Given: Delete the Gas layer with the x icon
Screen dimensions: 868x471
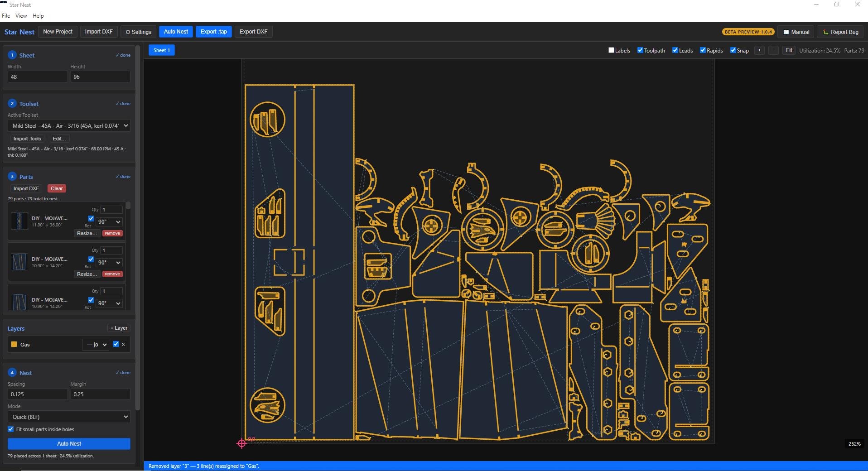Looking at the screenshot, I should pos(123,344).
